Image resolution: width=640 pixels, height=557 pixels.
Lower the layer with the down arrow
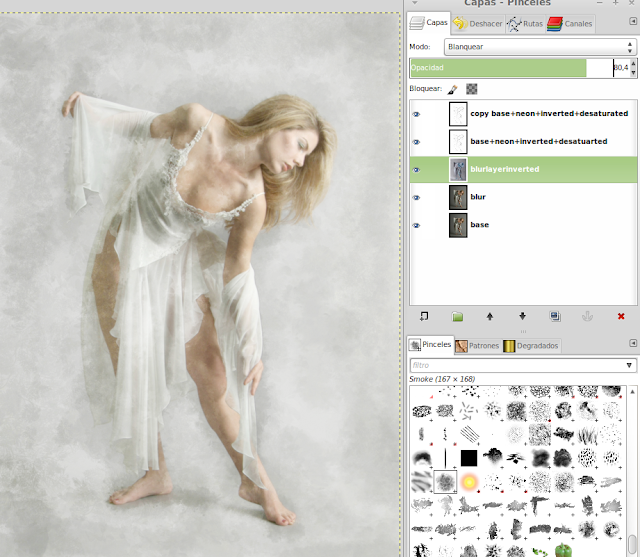(522, 316)
